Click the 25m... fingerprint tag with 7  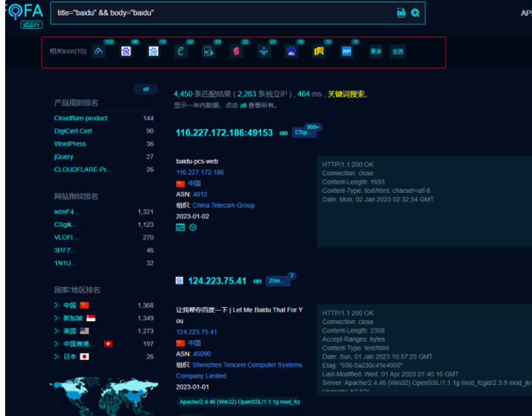pyautogui.click(x=278, y=281)
